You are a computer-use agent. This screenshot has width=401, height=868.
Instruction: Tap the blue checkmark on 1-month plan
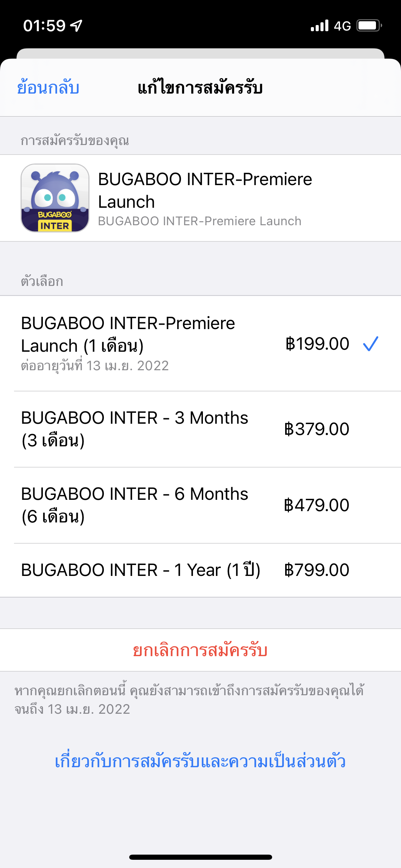(370, 343)
